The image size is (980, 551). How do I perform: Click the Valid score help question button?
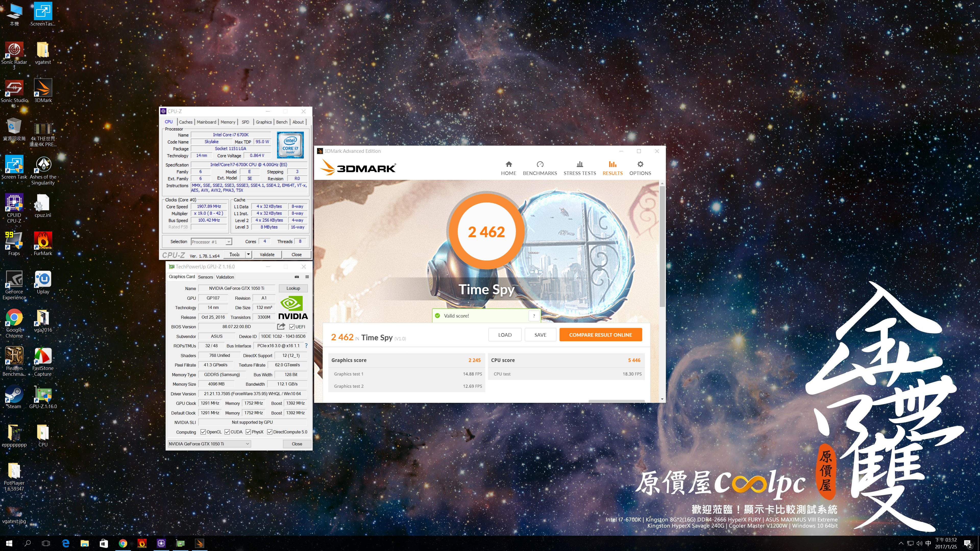click(x=534, y=316)
